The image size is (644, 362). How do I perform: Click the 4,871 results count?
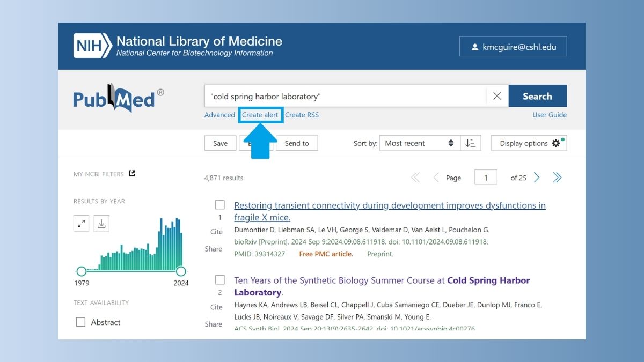click(224, 178)
